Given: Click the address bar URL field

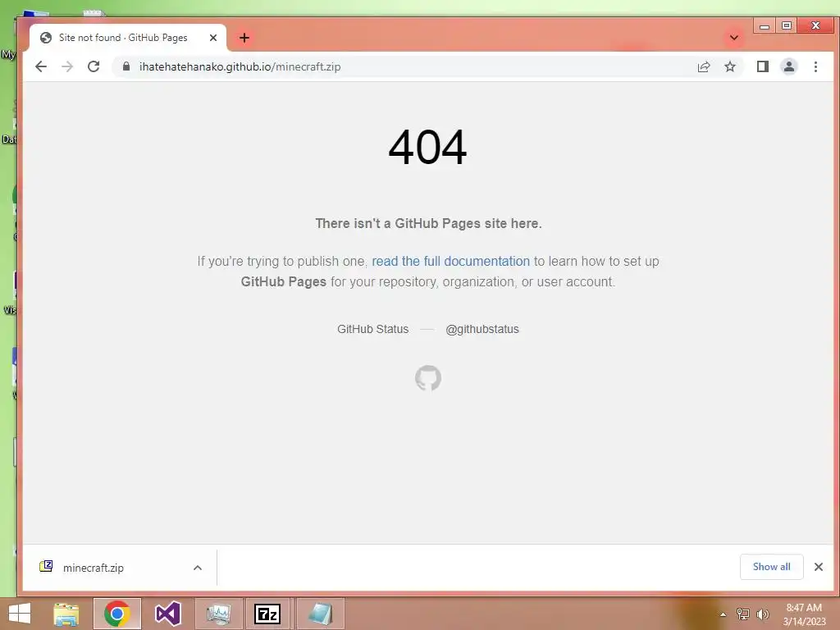Looking at the screenshot, I should 413,66.
